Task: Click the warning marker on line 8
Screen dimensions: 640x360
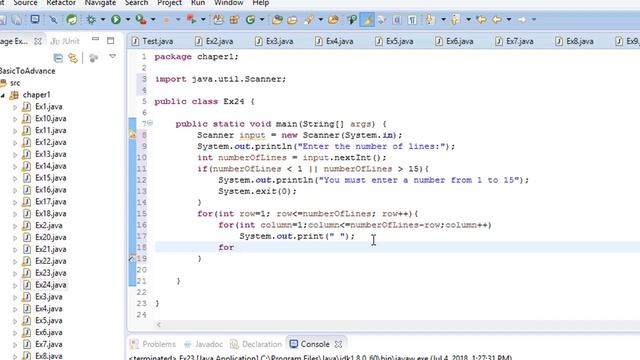Action: (x=132, y=134)
